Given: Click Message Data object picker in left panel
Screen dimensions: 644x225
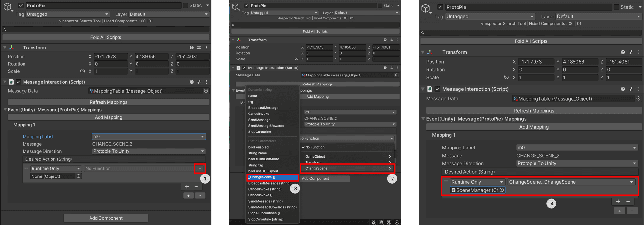Looking at the screenshot, I should pos(206,91).
